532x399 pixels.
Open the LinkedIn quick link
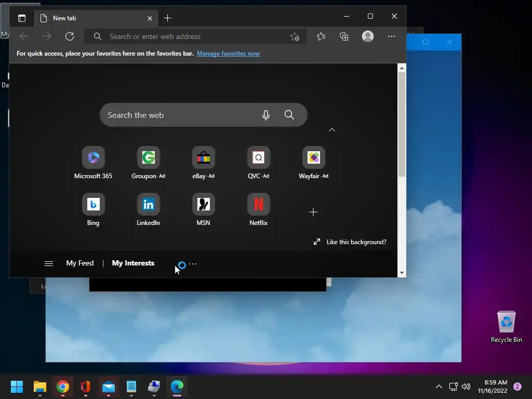tap(148, 210)
